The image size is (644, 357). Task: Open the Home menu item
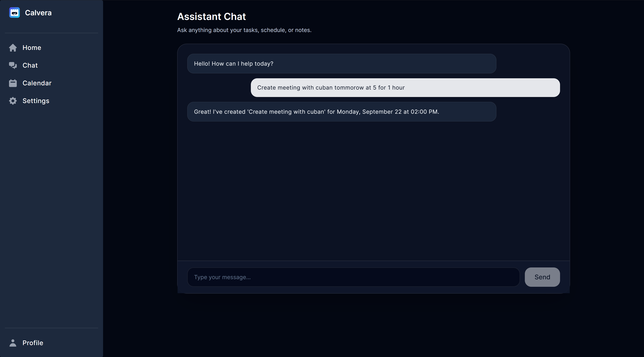point(32,48)
